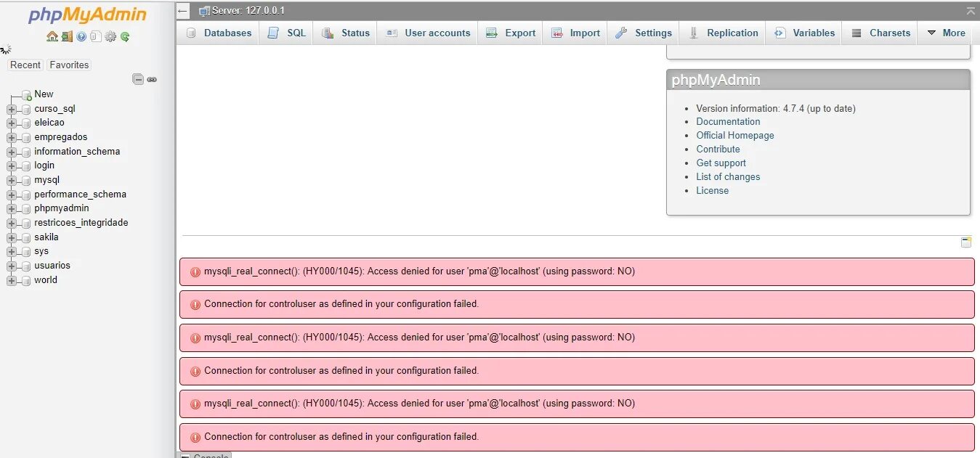
Task: Open navigation panel settings gear icon
Action: 110,36
